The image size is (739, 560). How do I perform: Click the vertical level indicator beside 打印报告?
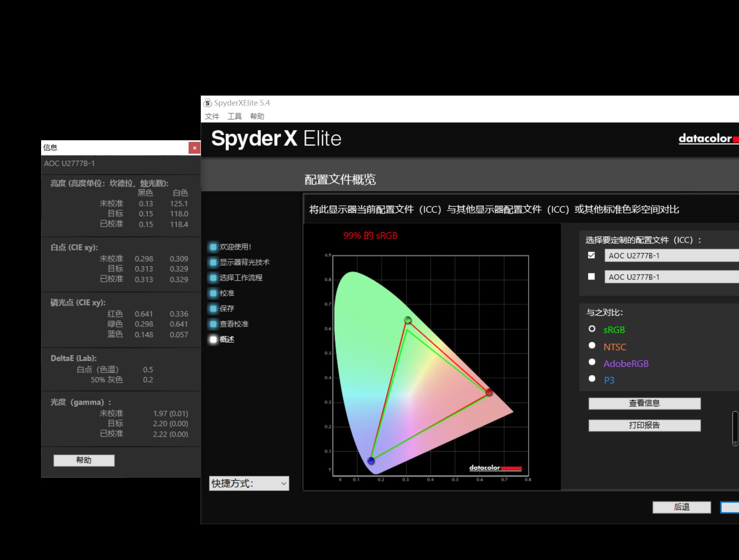coord(735,428)
